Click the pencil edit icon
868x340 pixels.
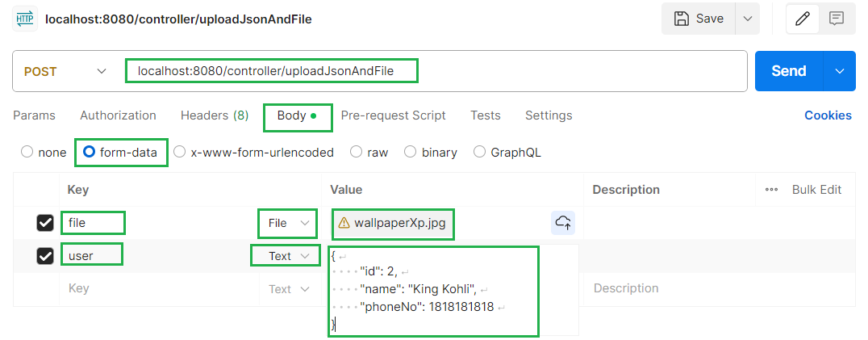(802, 19)
